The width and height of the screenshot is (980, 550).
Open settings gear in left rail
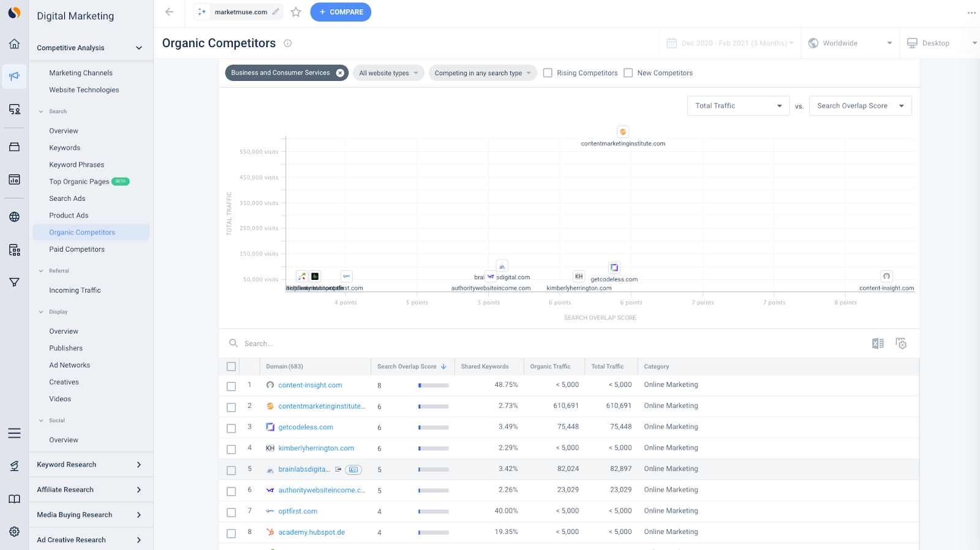(14, 532)
